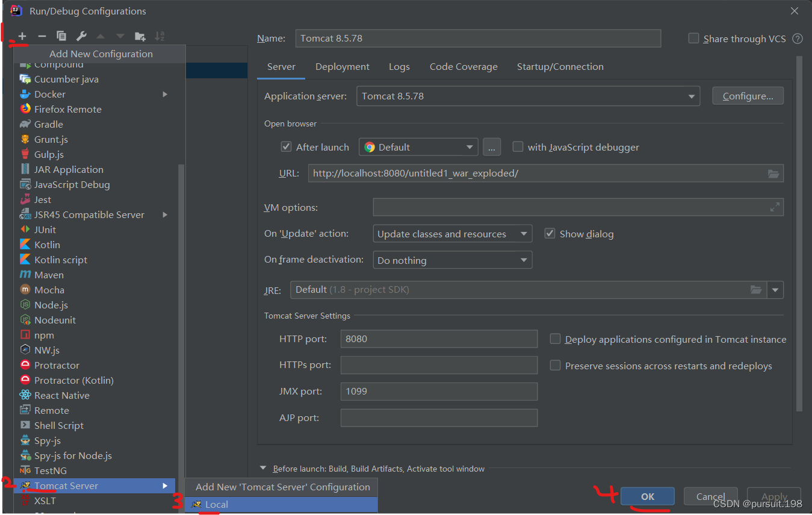Click the browser ellipsis browse button

(492, 147)
